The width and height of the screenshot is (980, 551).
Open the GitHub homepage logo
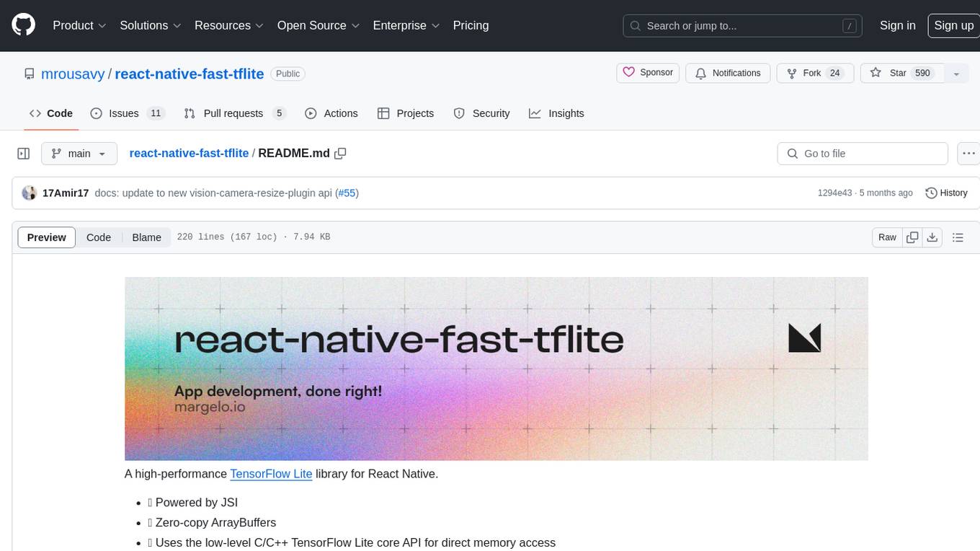coord(23,25)
